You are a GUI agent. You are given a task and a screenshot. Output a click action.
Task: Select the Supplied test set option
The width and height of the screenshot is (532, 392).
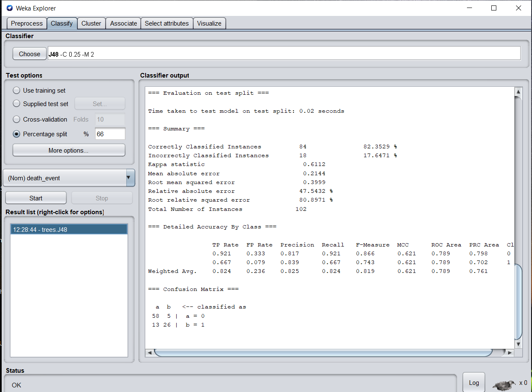(x=16, y=104)
